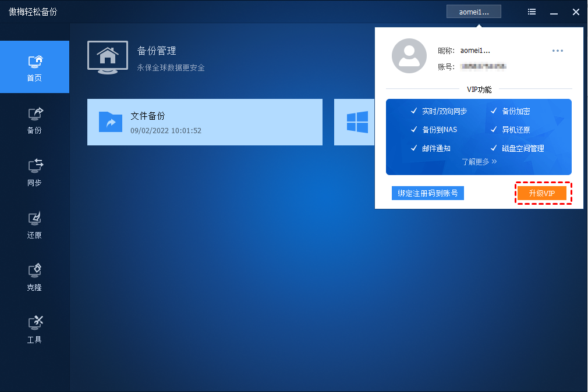Click the 邮件通知 feature item
This screenshot has width=588, height=392.
[430, 148]
